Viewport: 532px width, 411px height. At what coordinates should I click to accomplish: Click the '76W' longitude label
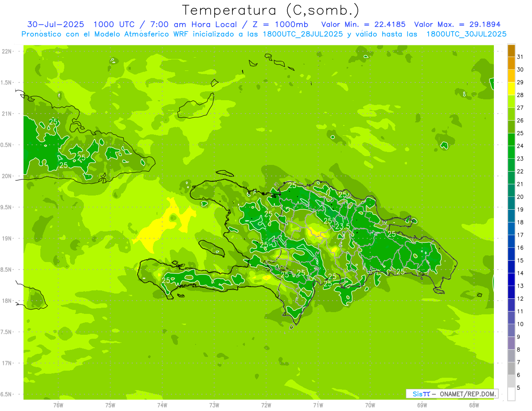click(58, 406)
